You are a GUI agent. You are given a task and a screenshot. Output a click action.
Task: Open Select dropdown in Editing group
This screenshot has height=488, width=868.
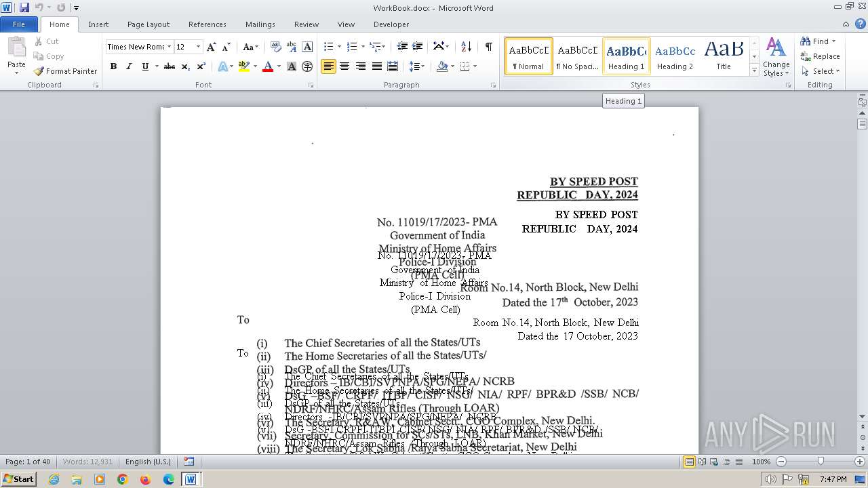pos(821,71)
